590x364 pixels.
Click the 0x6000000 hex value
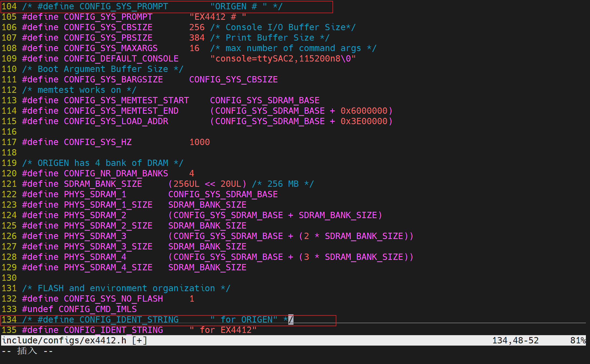click(x=364, y=111)
